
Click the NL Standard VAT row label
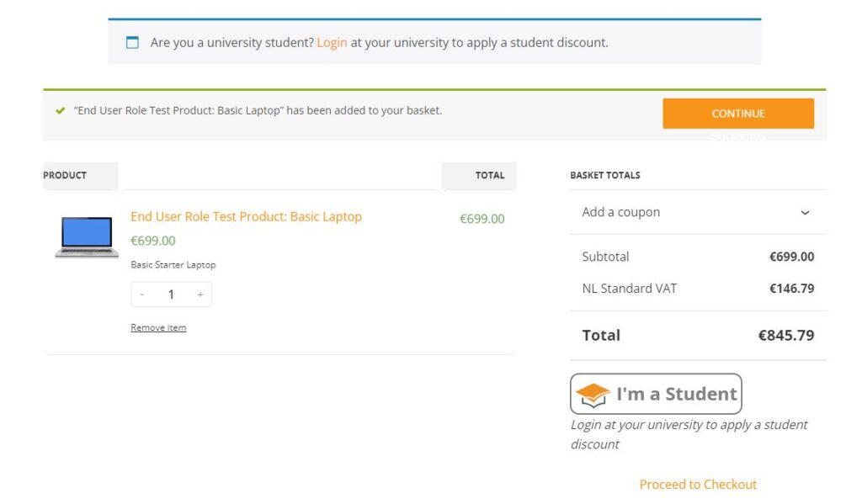pos(629,289)
